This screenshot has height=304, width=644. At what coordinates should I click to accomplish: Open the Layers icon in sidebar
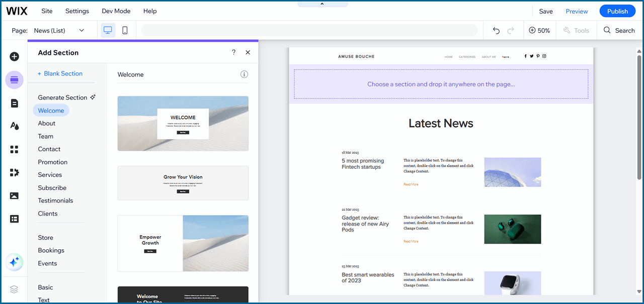click(14, 289)
